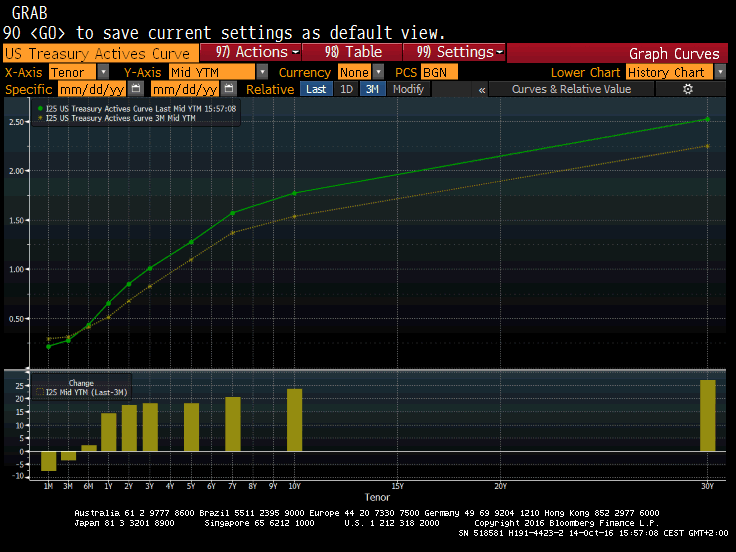Open calendar picker for first specific date
736x552 pixels.
(x=136, y=89)
